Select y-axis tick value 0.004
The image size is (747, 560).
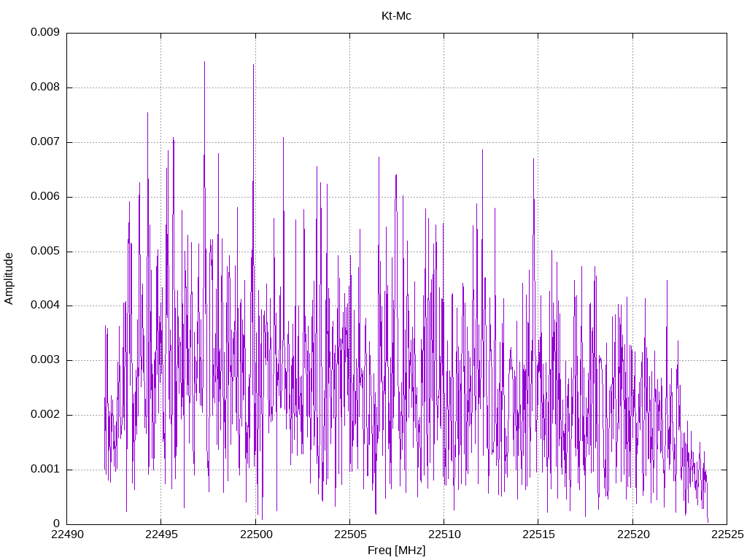click(x=45, y=306)
